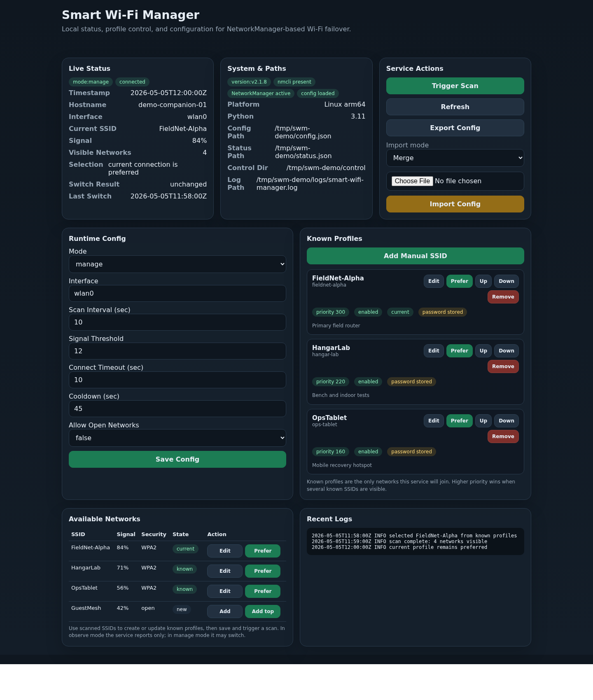Focus the Connect Timeout field
This screenshot has height=700, width=593.
(x=177, y=380)
